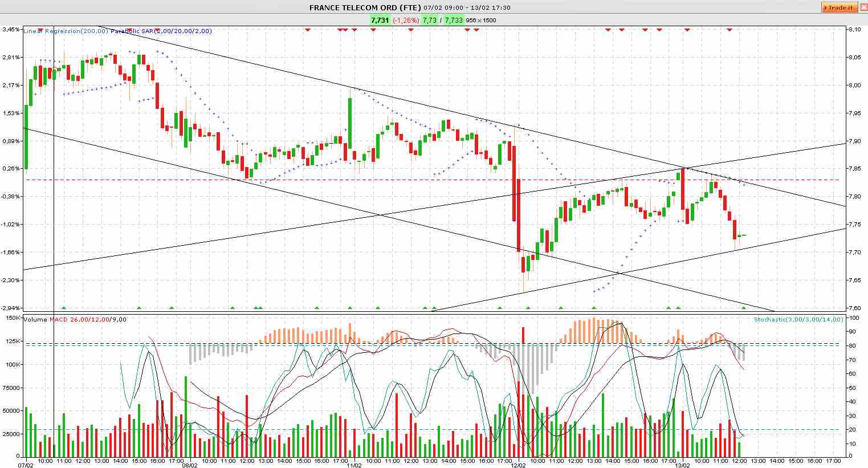The image size is (868, 468).
Task: Click the 7,60 price level on the right axis
Action: tap(854, 308)
